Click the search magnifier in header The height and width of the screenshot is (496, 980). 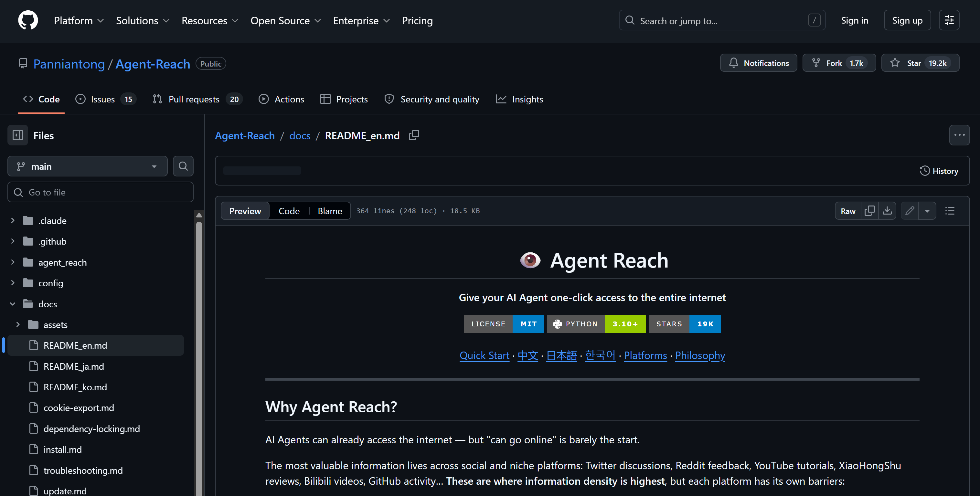[x=630, y=20]
